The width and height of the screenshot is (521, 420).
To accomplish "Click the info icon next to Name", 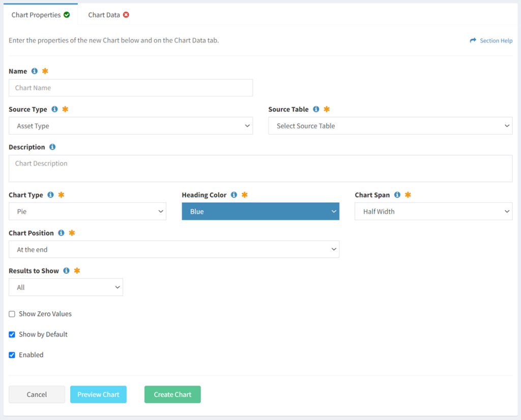I will pyautogui.click(x=34, y=71).
